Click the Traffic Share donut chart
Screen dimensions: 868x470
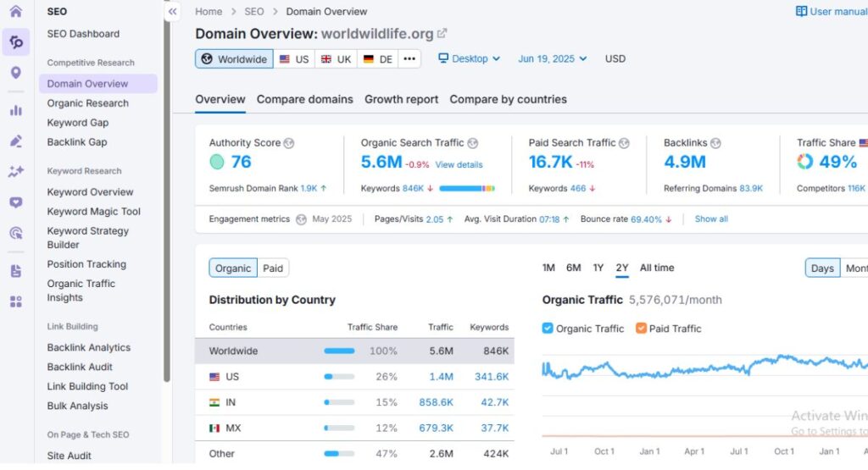click(x=805, y=162)
